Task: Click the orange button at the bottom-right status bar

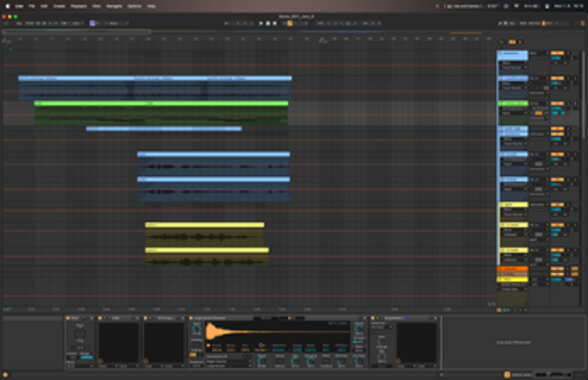Action: click(506, 375)
